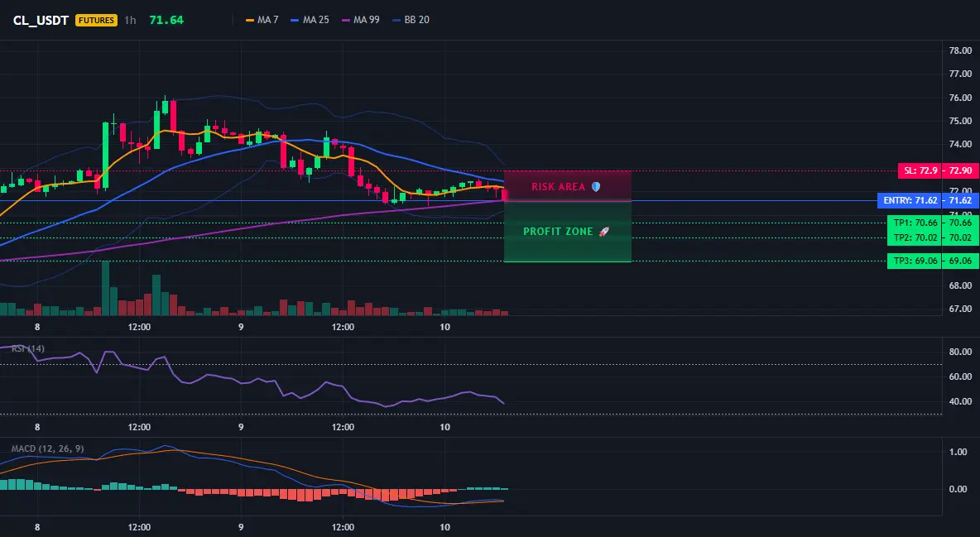Click the 69.06 value on price axis
The image size is (980, 537).
pyautogui.click(x=961, y=261)
